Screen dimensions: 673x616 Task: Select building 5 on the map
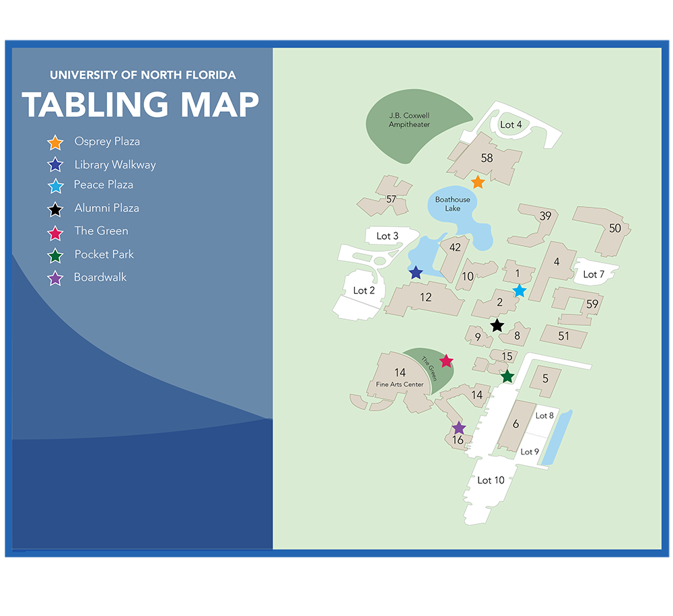[x=545, y=380]
